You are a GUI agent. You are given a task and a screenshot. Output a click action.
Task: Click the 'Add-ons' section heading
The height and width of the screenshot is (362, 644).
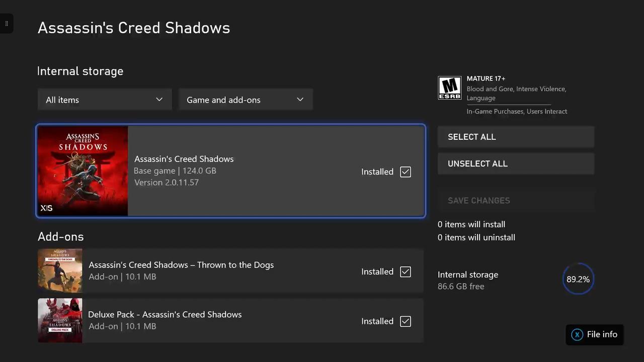pyautogui.click(x=61, y=237)
